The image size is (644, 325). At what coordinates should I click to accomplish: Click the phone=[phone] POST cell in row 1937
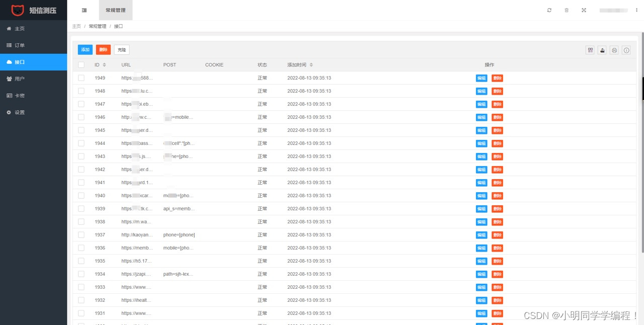tap(179, 235)
